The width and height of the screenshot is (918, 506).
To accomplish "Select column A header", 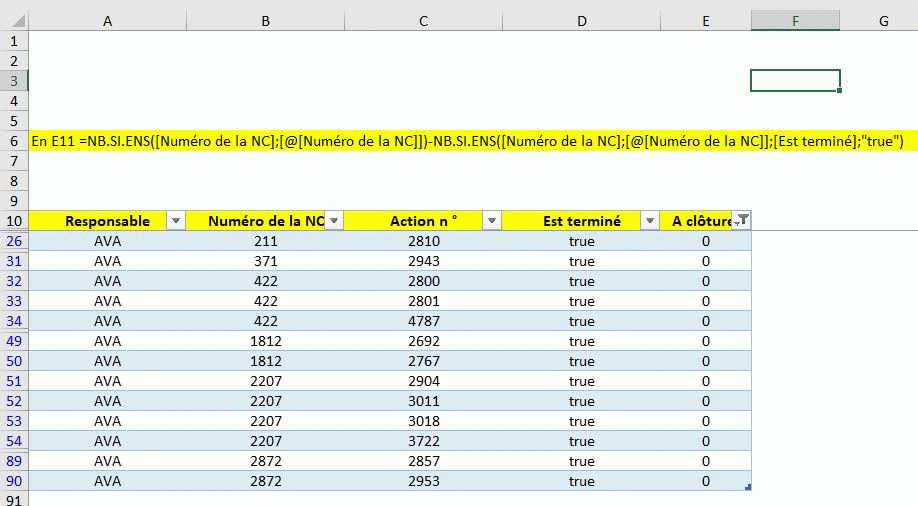I will click(108, 22).
